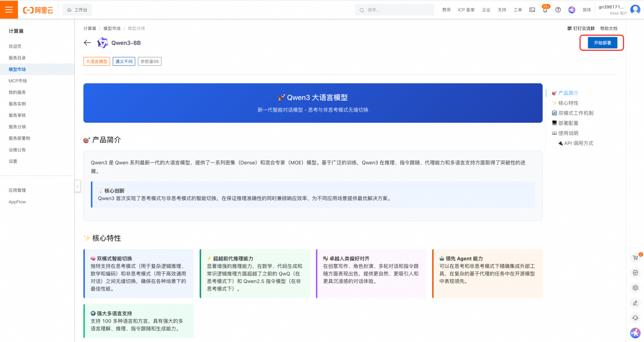Jump to 部署配置 in the page outline

565,123
